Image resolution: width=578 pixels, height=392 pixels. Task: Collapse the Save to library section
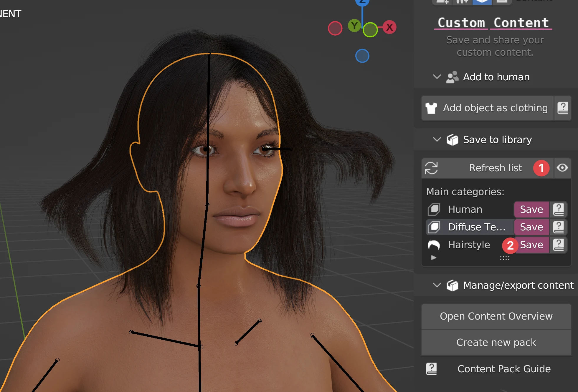point(437,139)
